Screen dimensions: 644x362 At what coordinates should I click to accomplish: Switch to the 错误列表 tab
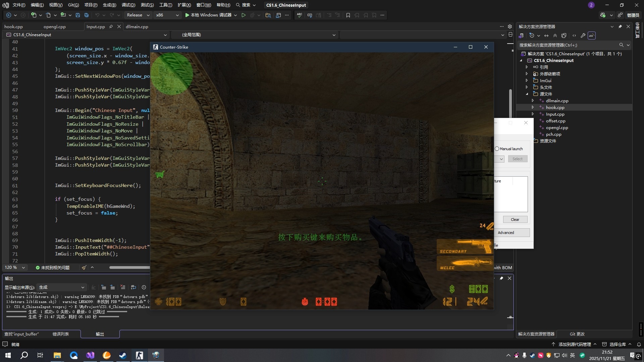(x=61, y=334)
